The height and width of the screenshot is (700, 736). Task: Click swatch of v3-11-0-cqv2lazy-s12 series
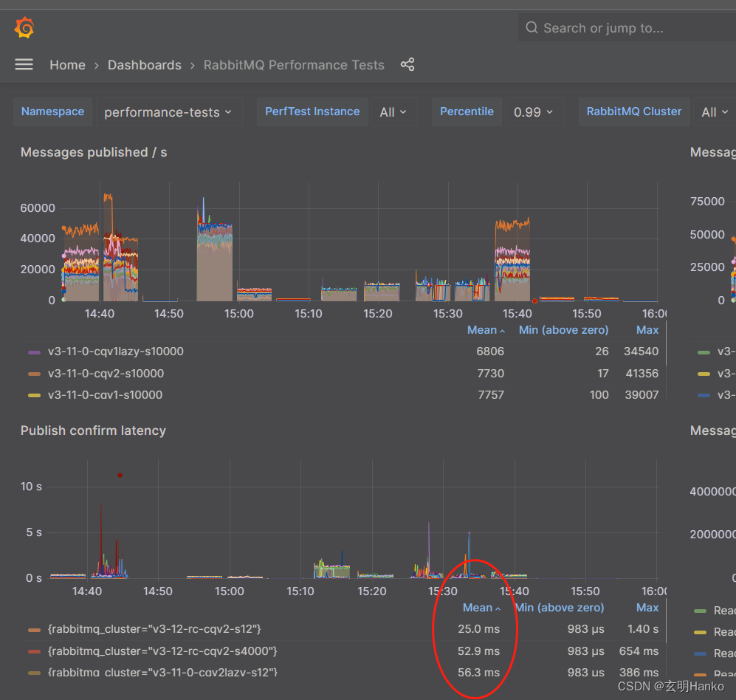(x=34, y=673)
